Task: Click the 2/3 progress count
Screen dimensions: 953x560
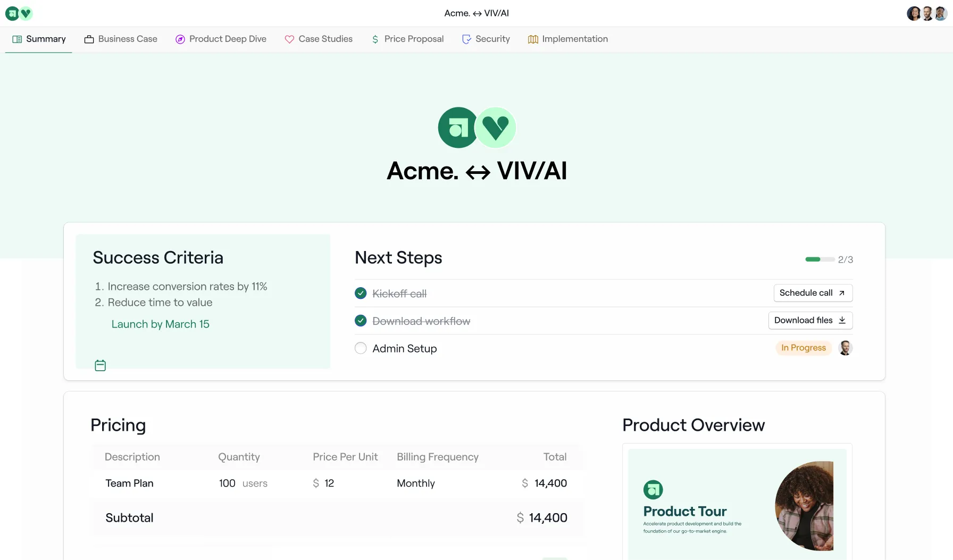Action: click(845, 260)
